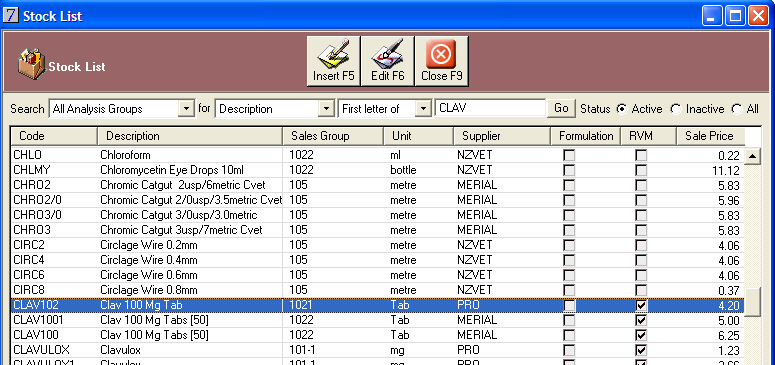Click the 0.37 sale price cell
This screenshot has width=775, height=365.
710,291
